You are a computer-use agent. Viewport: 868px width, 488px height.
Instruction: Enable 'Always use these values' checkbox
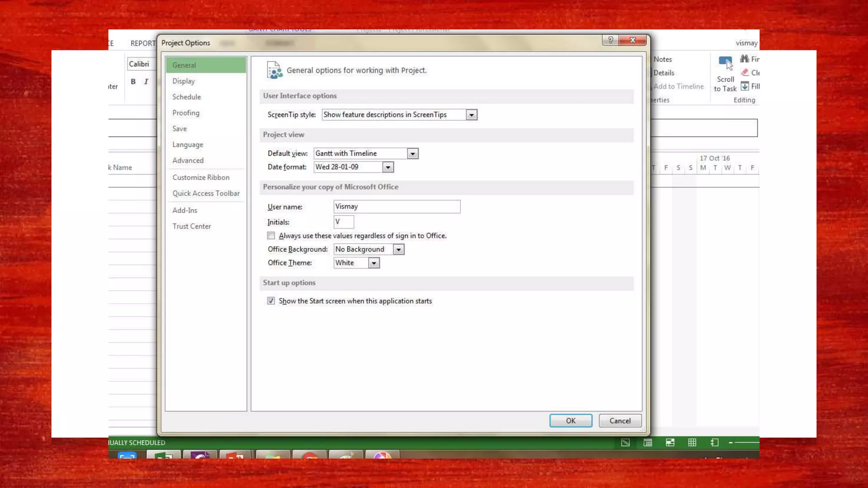pos(271,236)
